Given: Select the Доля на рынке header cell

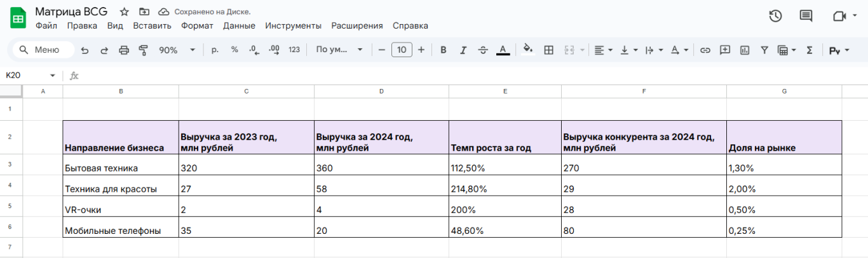Looking at the screenshot, I should pos(784,137).
